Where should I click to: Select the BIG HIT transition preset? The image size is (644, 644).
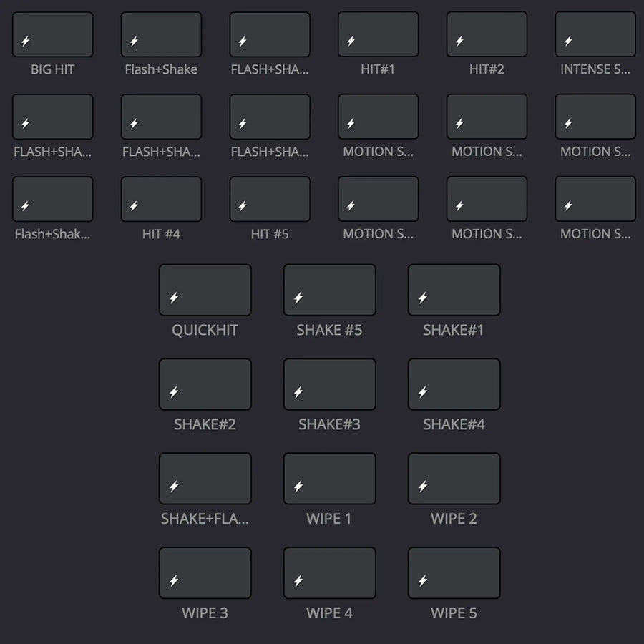point(52,34)
